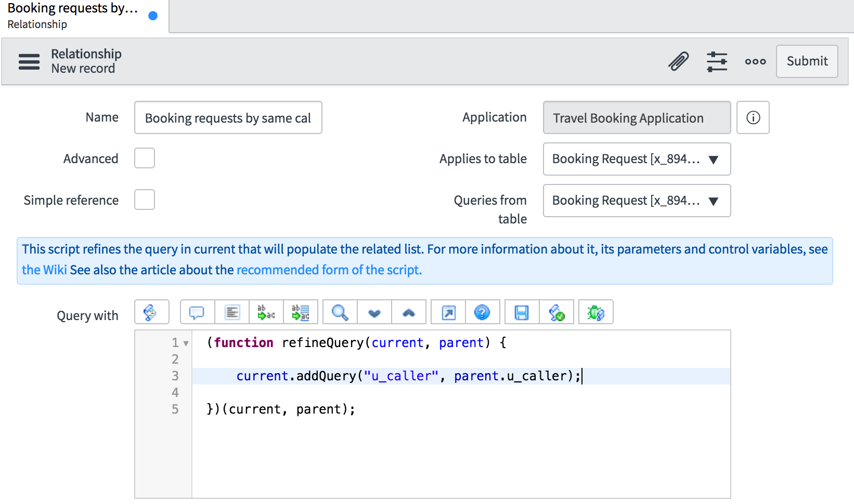
Task: Open recommended form of the script link
Action: [x=329, y=270]
